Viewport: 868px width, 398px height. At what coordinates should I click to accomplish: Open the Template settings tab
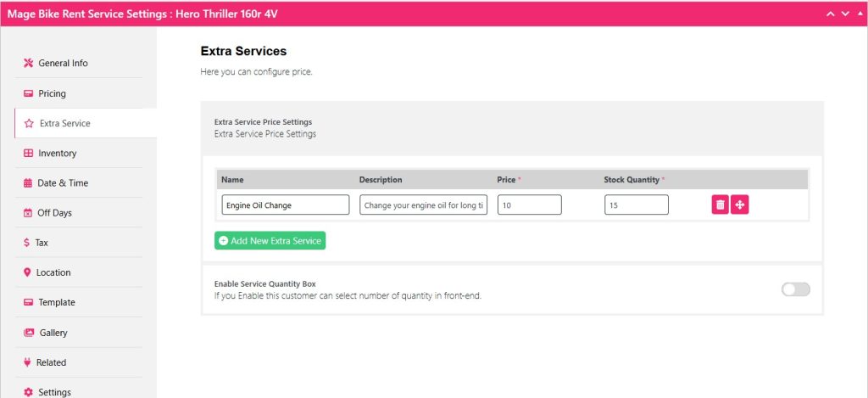[56, 302]
